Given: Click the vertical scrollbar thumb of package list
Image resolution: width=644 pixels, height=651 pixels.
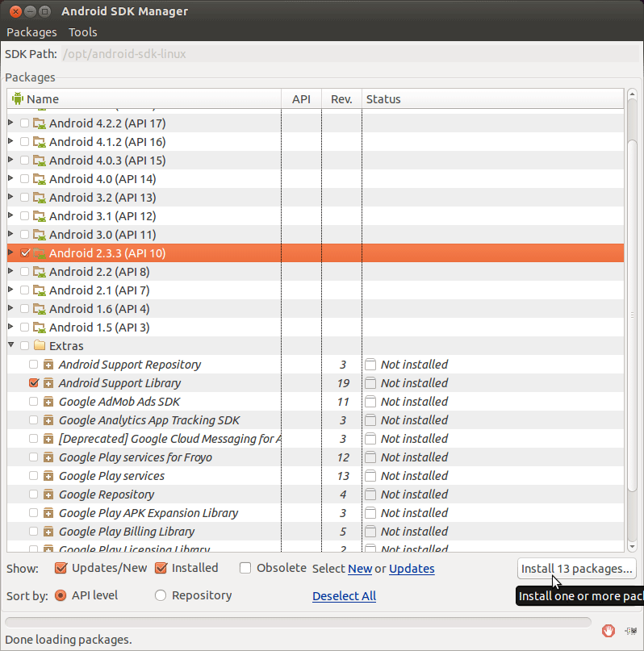Looking at the screenshot, I should 632,316.
